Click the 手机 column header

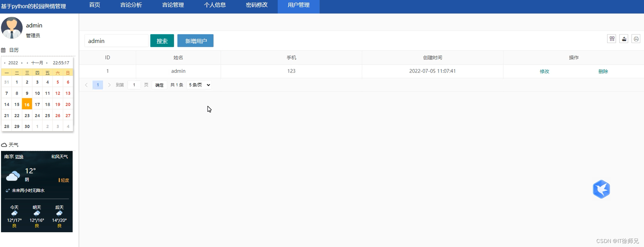tap(291, 58)
